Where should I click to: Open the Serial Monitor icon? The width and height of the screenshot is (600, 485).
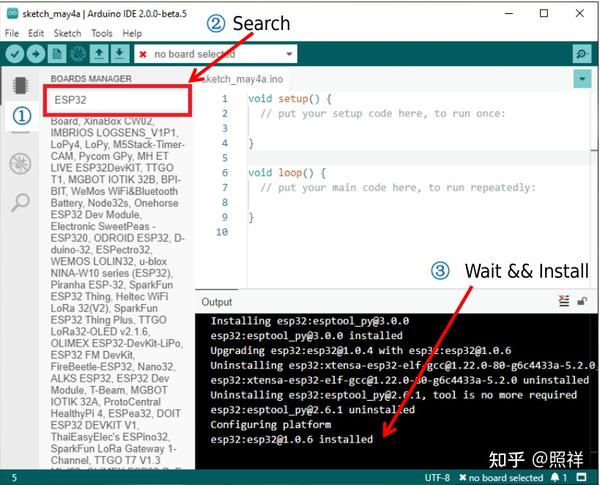coord(582,54)
